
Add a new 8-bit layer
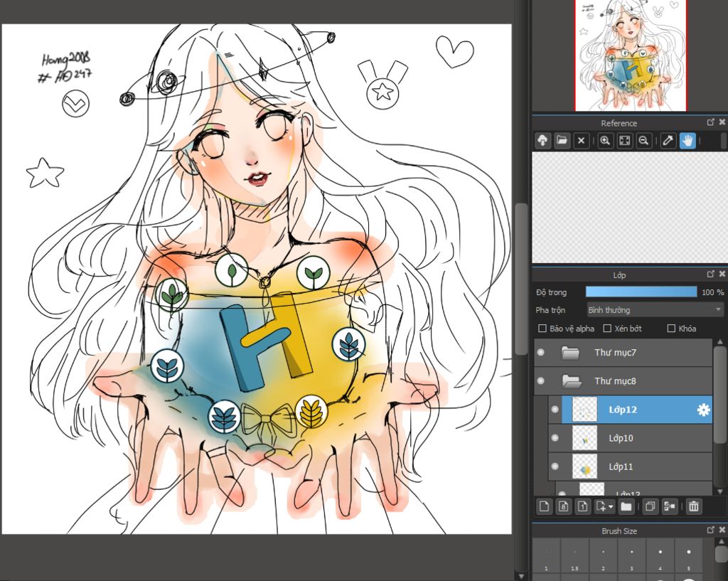[564, 506]
